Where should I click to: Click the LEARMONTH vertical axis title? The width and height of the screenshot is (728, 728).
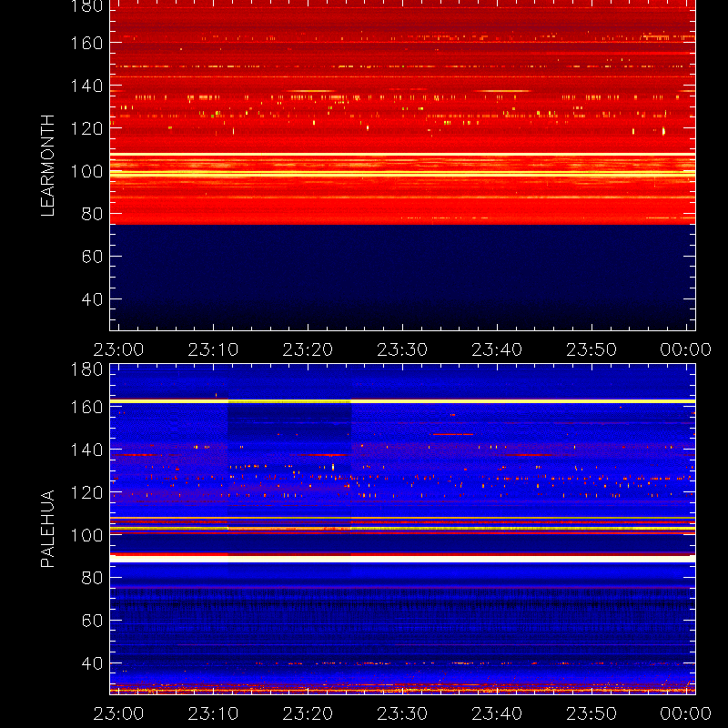[47, 166]
